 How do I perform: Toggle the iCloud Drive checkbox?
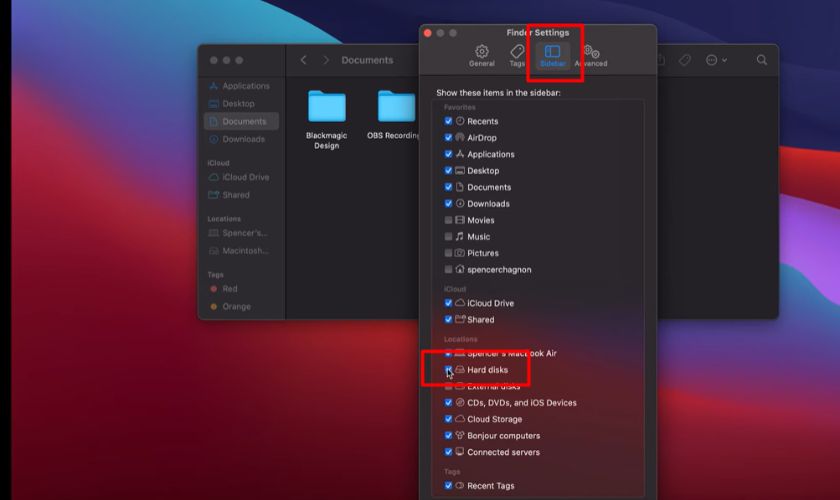[448, 303]
